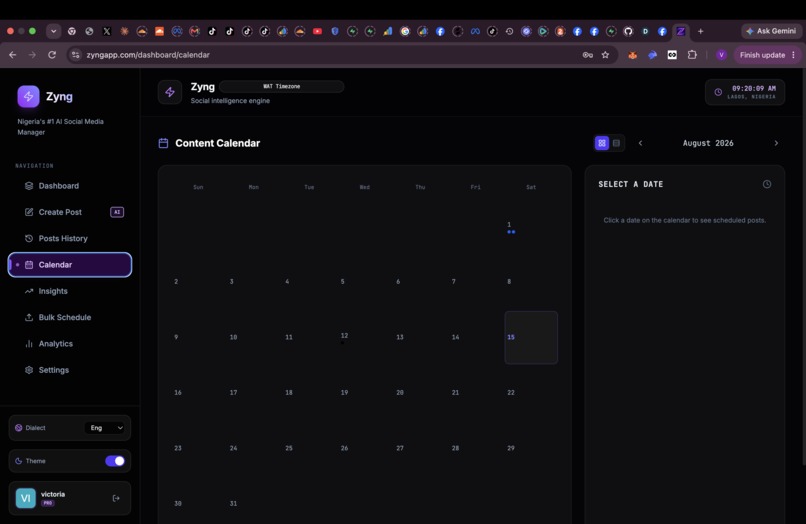Image resolution: width=806 pixels, height=524 pixels.
Task: Go to previous month arrow
Action: 640,143
